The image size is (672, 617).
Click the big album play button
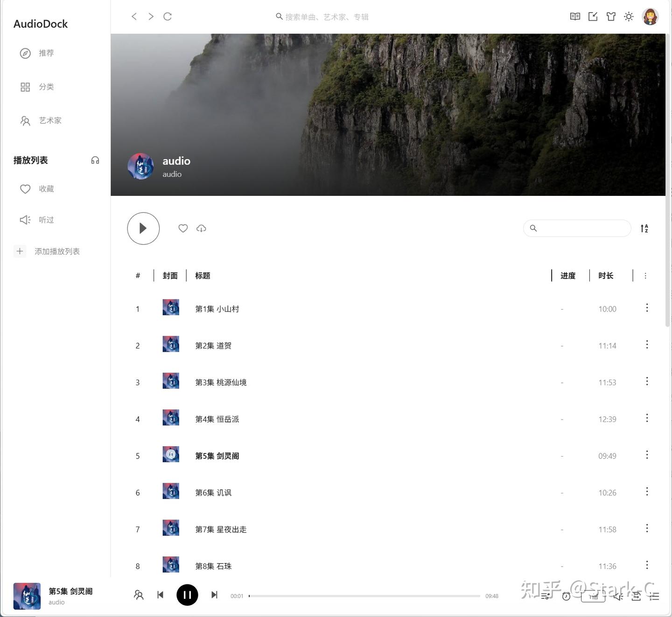(x=143, y=229)
